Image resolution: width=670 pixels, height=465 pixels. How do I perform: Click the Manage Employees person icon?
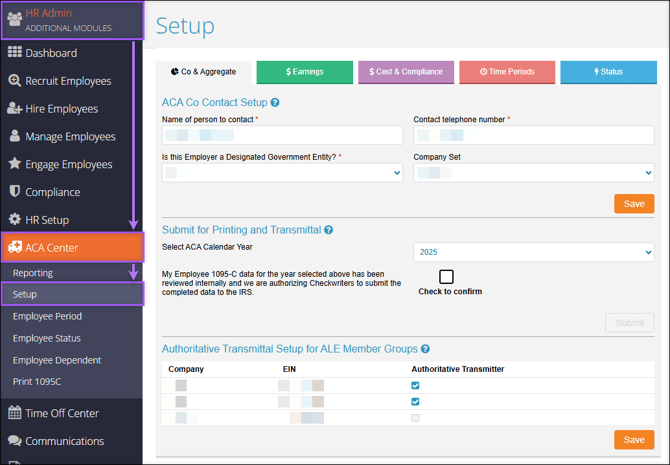coord(15,136)
